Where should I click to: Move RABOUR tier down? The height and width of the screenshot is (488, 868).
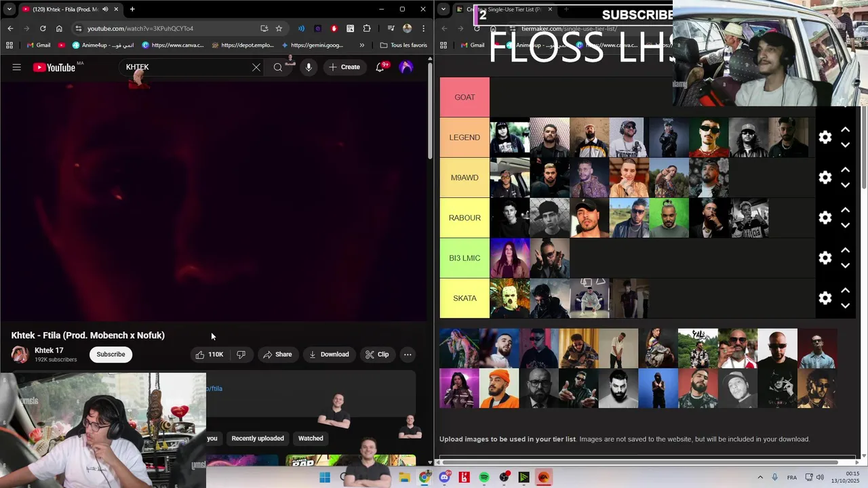point(846,225)
